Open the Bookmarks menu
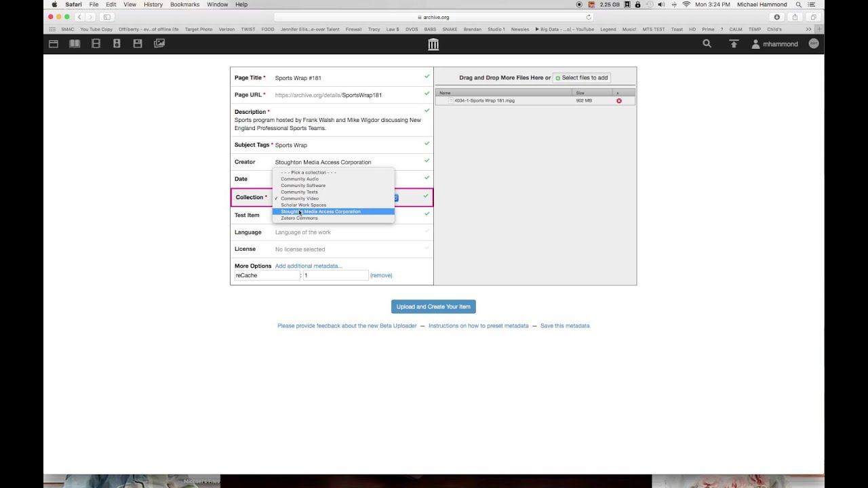Viewport: 868px width, 488px height. (185, 5)
